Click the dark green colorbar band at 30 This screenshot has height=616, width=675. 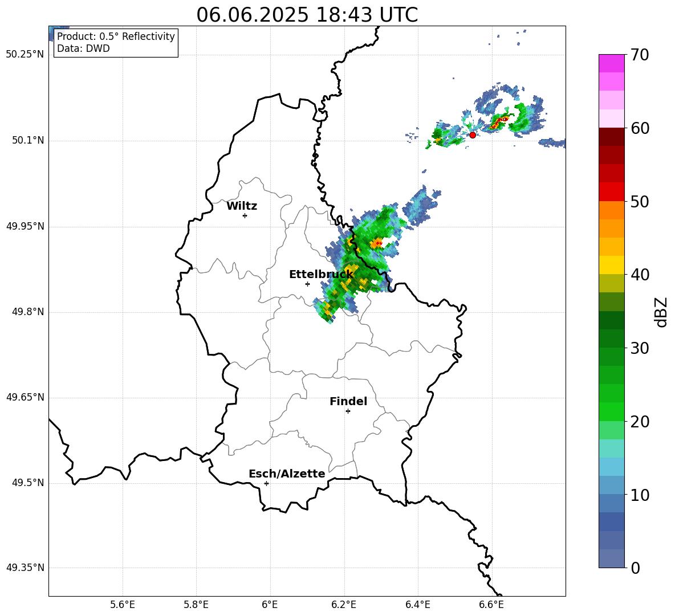[612, 338]
